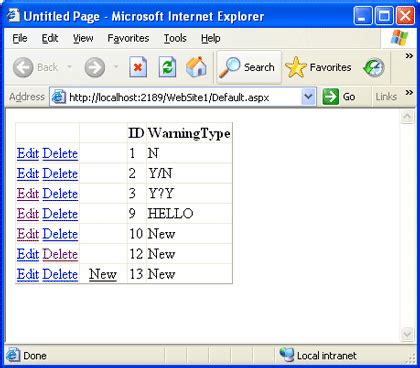Stop loading the page
The image size is (420, 368).
click(138, 67)
